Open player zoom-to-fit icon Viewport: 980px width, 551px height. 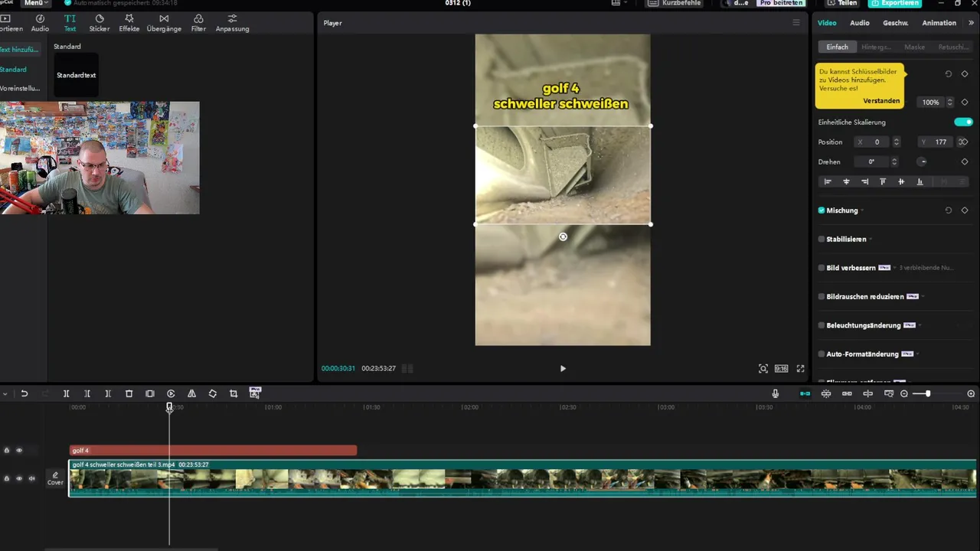763,369
